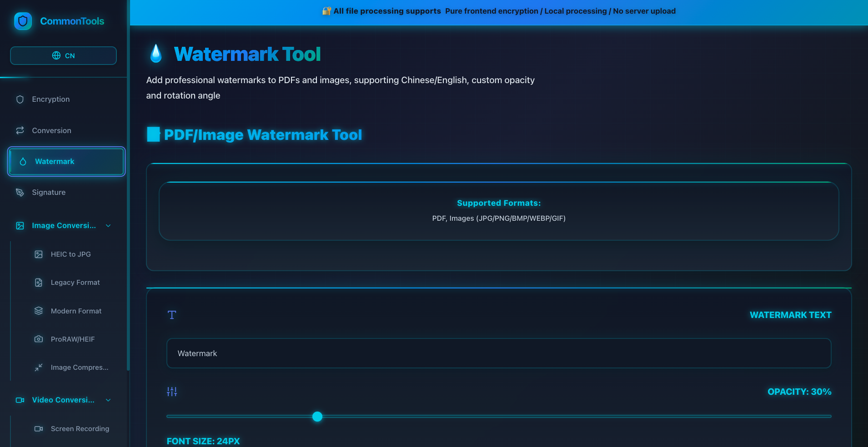Select HEIC to JPG conversion
868x447 pixels.
coord(70,254)
